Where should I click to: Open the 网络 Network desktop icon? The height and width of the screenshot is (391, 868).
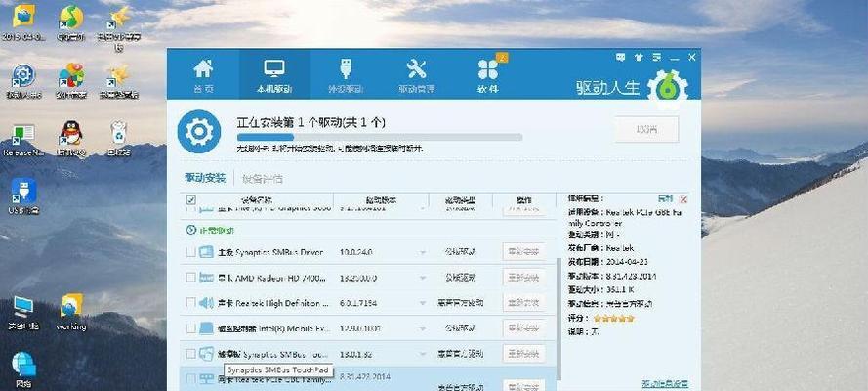(23, 369)
